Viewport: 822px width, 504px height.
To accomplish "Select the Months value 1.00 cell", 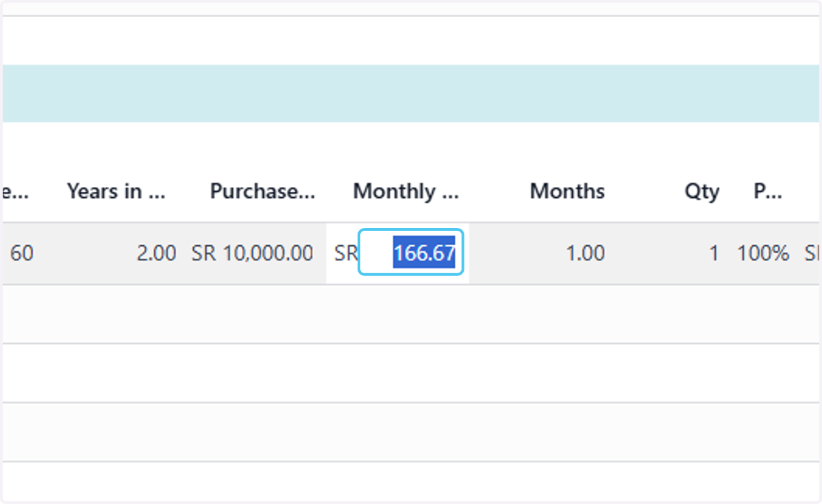I will coord(585,253).
